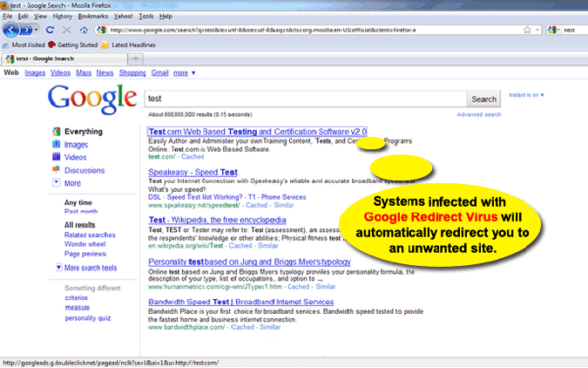
Task: Click the site favicon in address bar
Action: coord(101,30)
